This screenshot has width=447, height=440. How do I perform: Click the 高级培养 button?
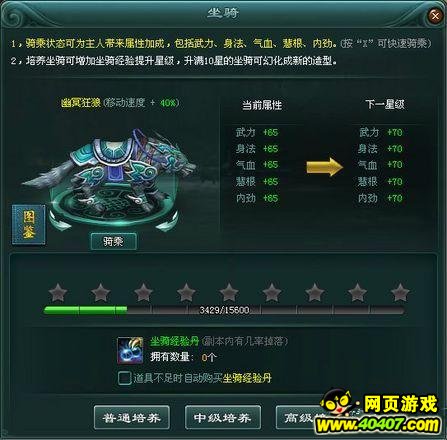300,417
